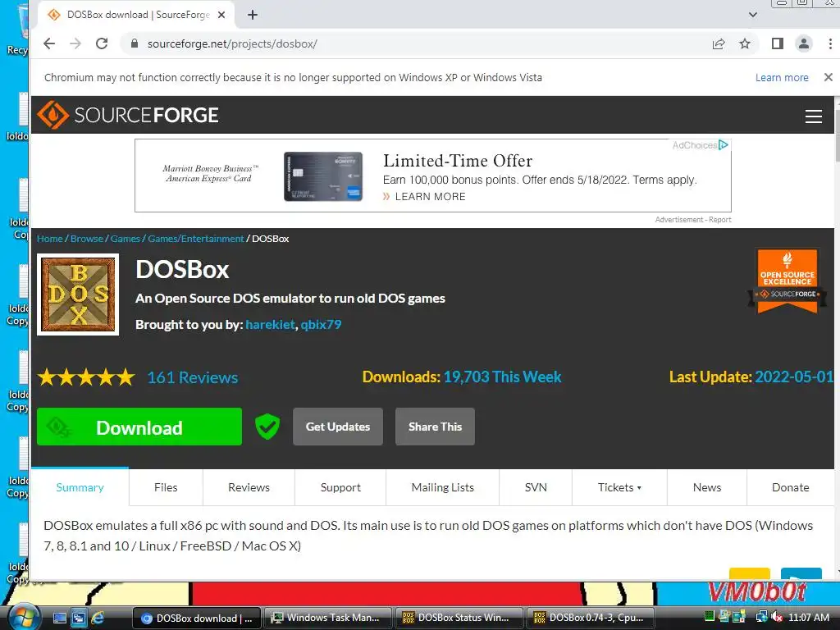The image size is (840, 630).
Task: Dismiss the unsupported Windows warning bar
Action: point(829,77)
